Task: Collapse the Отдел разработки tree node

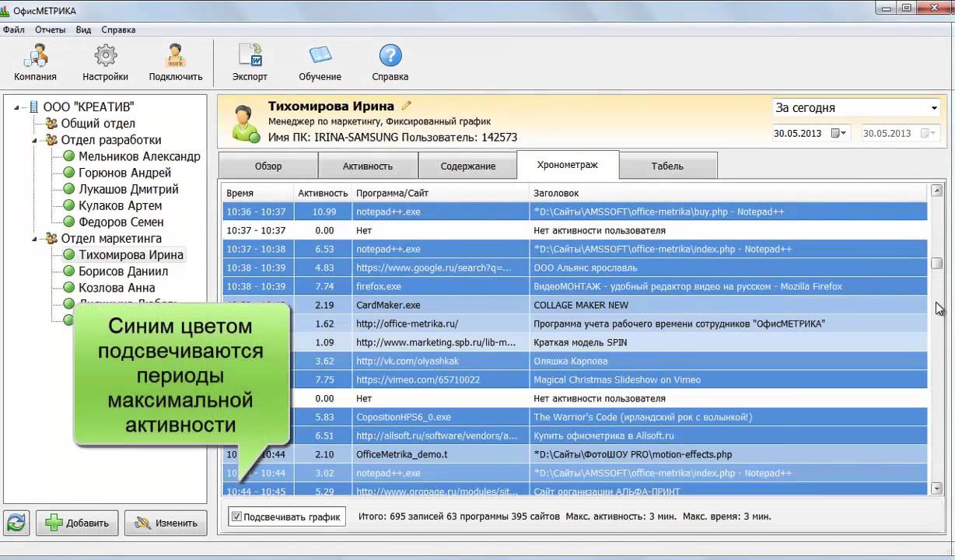Action: click(35, 140)
